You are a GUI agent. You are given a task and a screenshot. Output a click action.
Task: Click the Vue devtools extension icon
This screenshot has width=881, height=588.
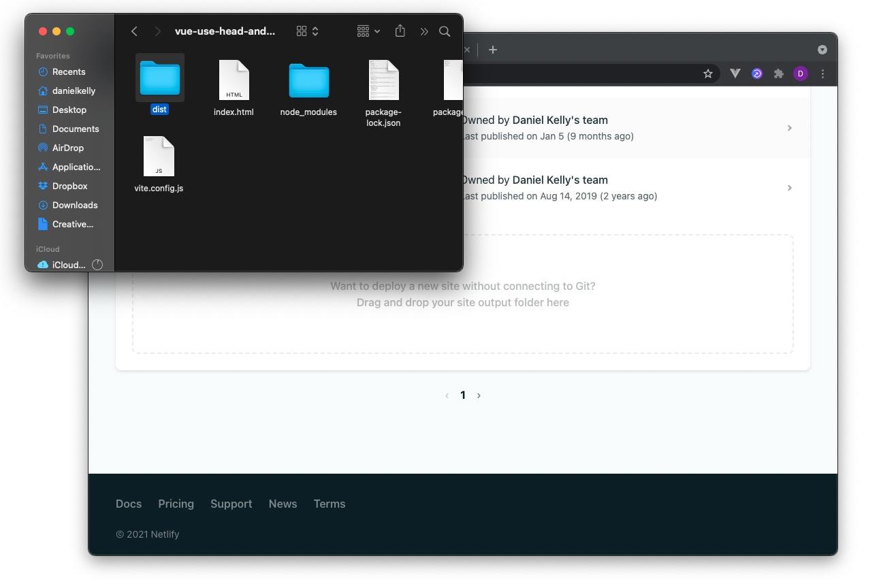[735, 73]
